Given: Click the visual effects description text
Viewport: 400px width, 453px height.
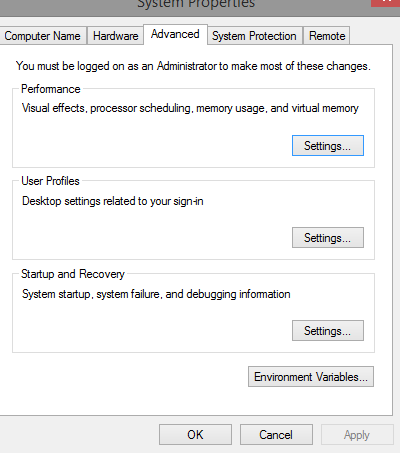Looking at the screenshot, I should [190, 108].
